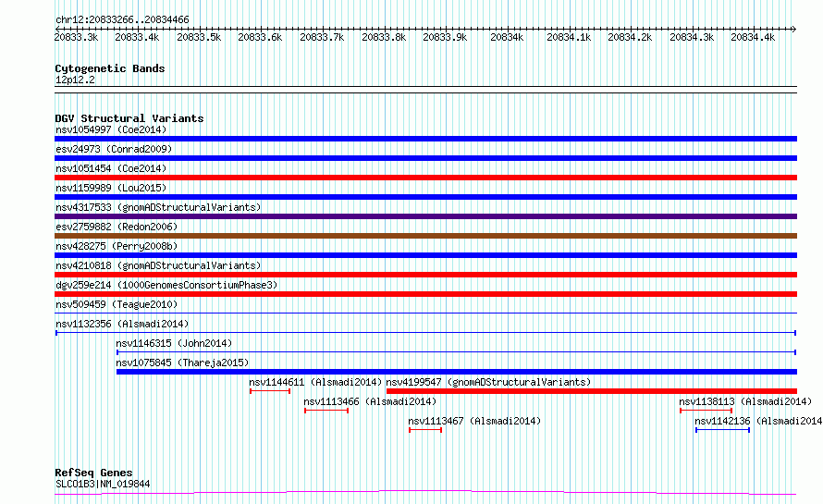Click the 20834k ruler tick label
This screenshot has width=823, height=504.
[507, 37]
